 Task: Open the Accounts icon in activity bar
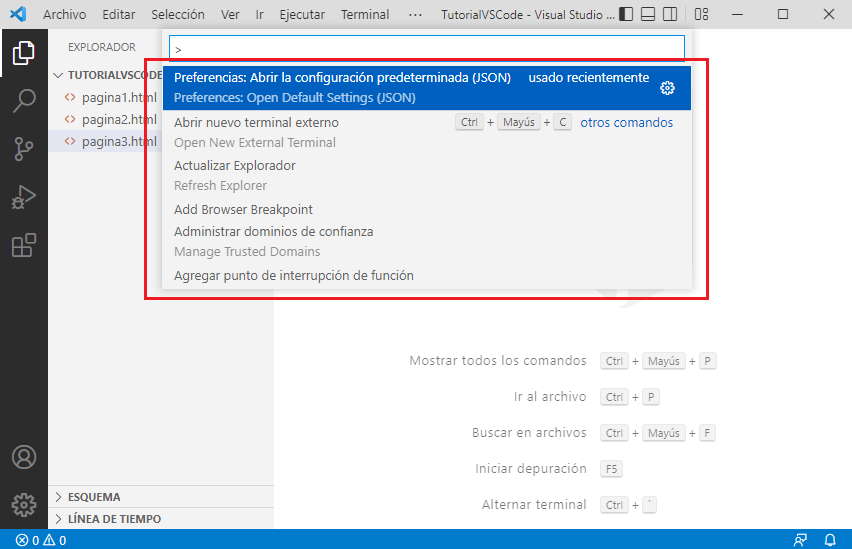pos(24,457)
